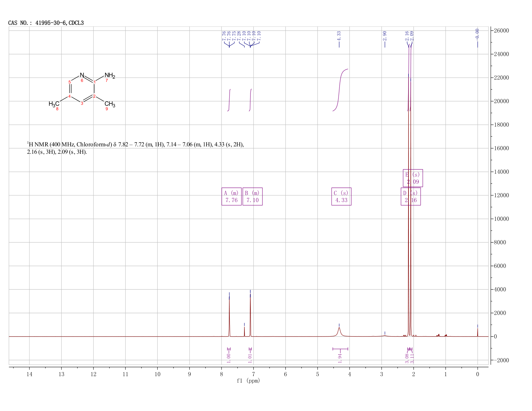Click the CH3 methyl group labeled 9

click(x=110, y=104)
